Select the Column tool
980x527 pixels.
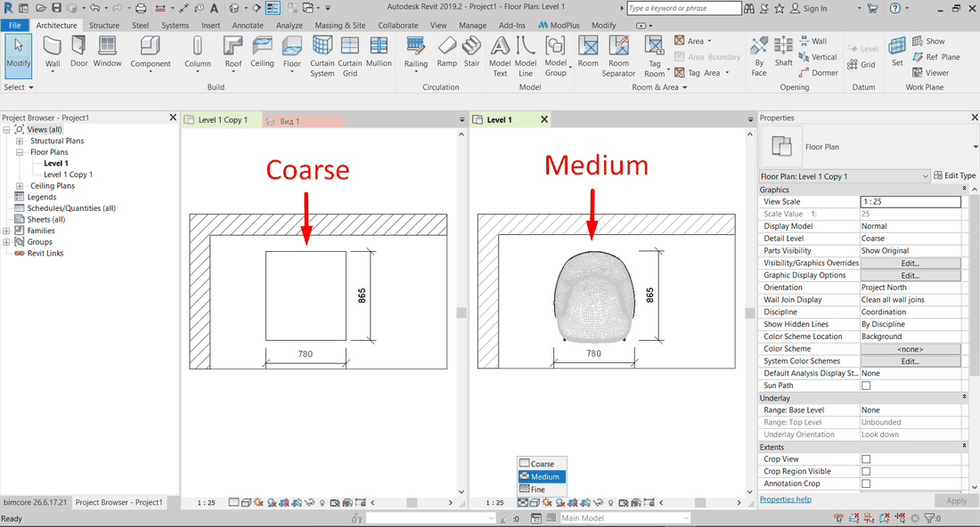pyautogui.click(x=198, y=53)
